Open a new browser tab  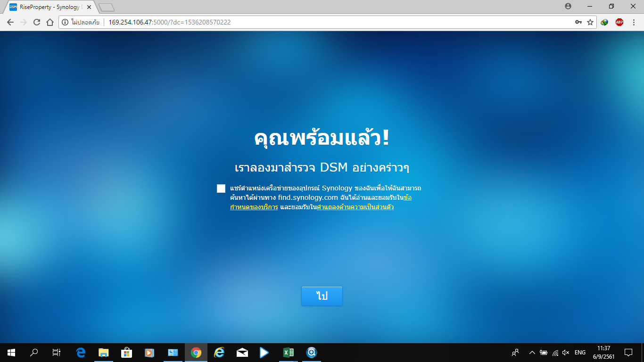point(107,7)
